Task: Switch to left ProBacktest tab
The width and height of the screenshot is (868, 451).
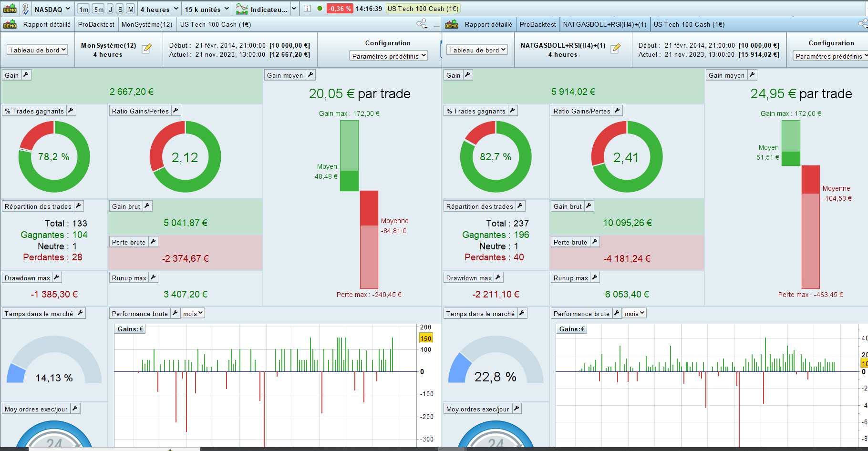Action: click(96, 24)
